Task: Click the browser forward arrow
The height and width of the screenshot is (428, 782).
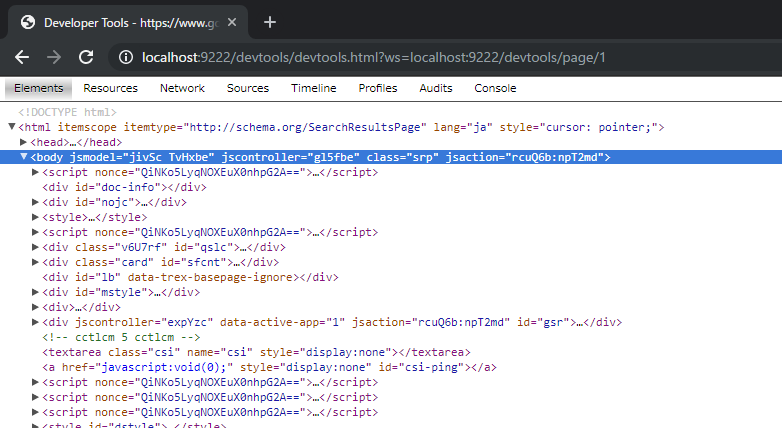Action: tap(54, 57)
